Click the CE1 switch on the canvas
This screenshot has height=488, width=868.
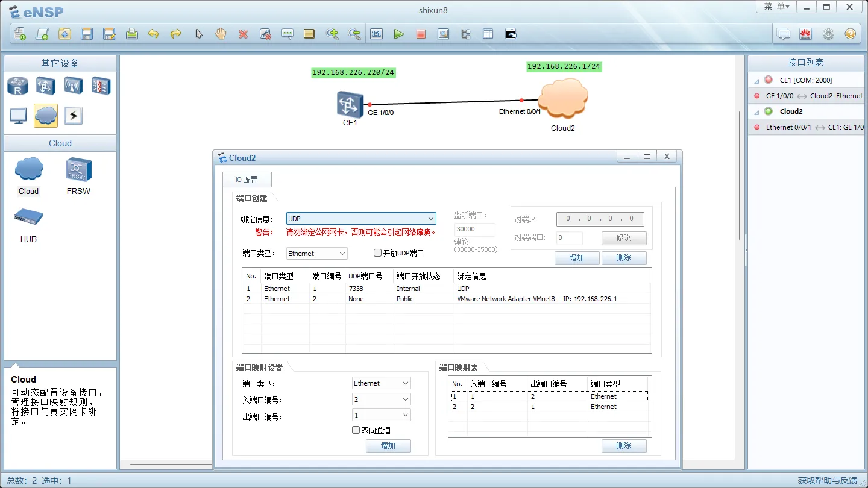pyautogui.click(x=350, y=104)
